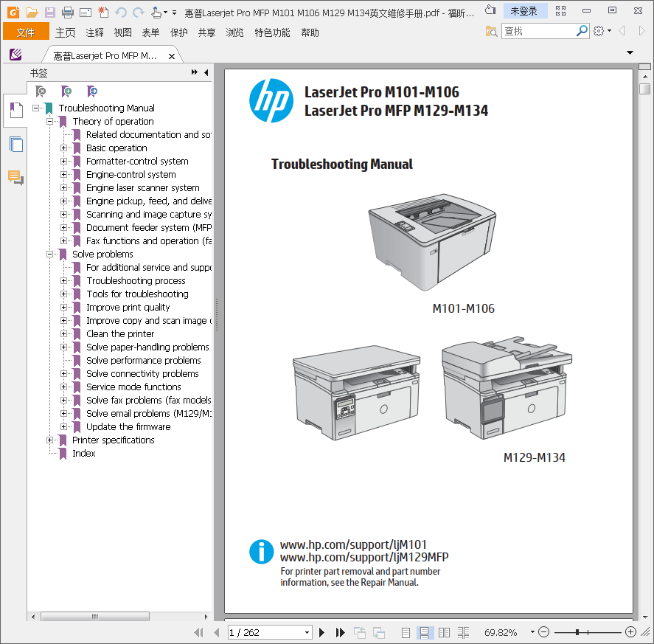Image resolution: width=654 pixels, height=644 pixels.
Task: Go to previous view in page navigation
Action: 359,633
